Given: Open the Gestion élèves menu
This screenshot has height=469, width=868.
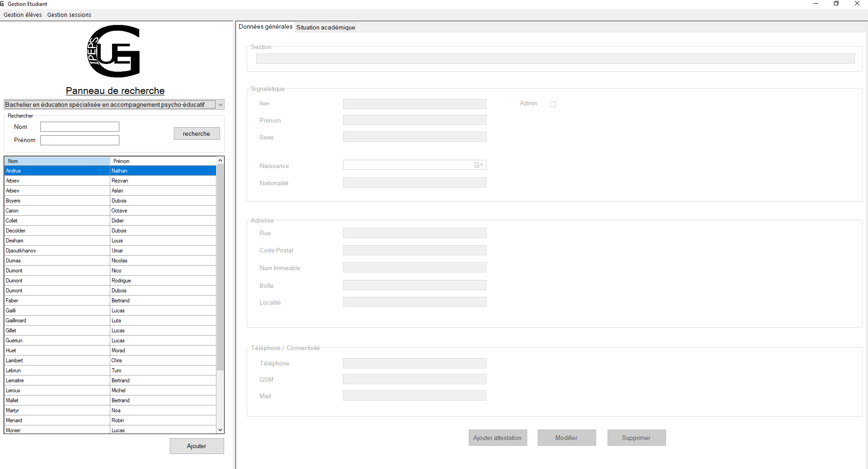Looking at the screenshot, I should 22,15.
